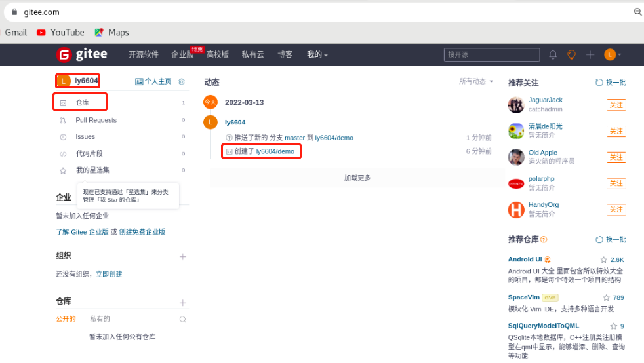Click the ly6604 avatar in sidebar
Viewport: 644px width, 363px height.
pyautogui.click(x=63, y=81)
